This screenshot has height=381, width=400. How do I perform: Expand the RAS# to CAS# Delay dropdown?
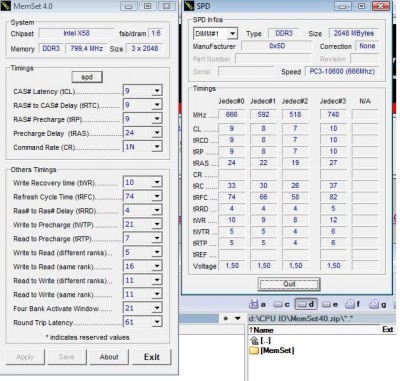[157, 105]
